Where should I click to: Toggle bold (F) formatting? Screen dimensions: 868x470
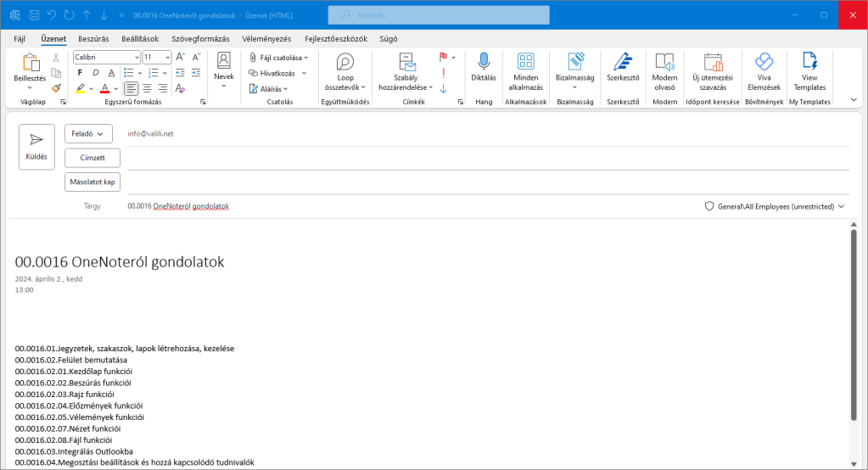point(80,73)
